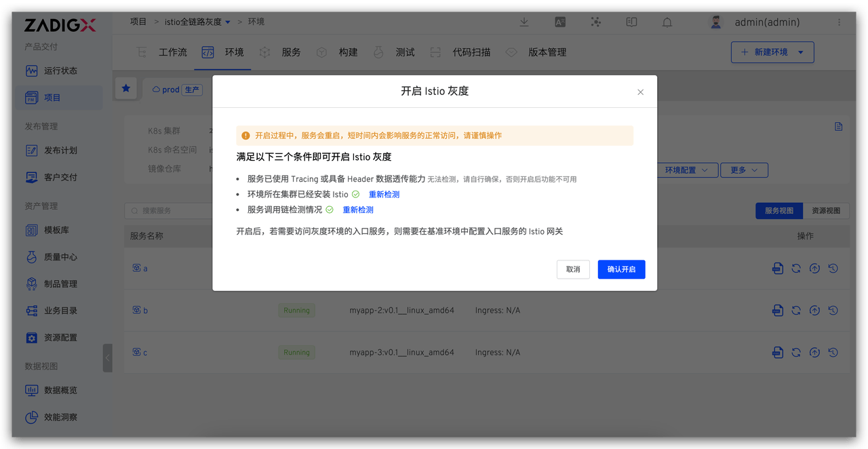Open the 代码扫描 tab

[473, 52]
